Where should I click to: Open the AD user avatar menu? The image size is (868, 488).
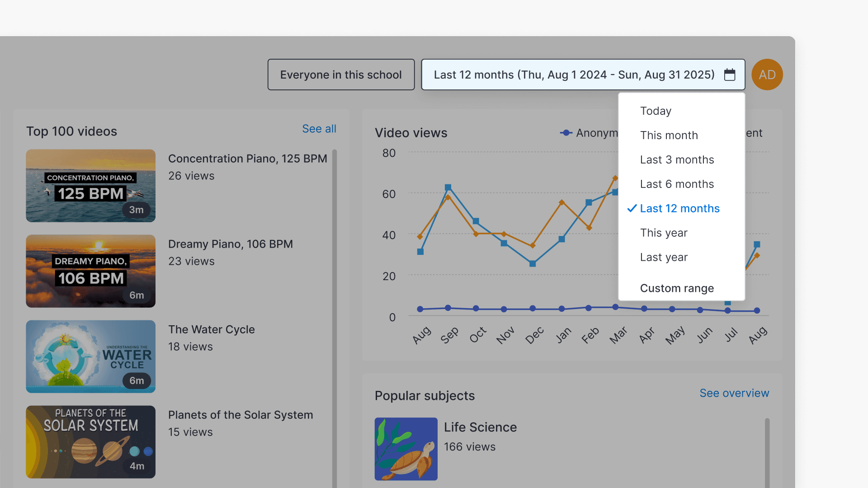click(767, 75)
